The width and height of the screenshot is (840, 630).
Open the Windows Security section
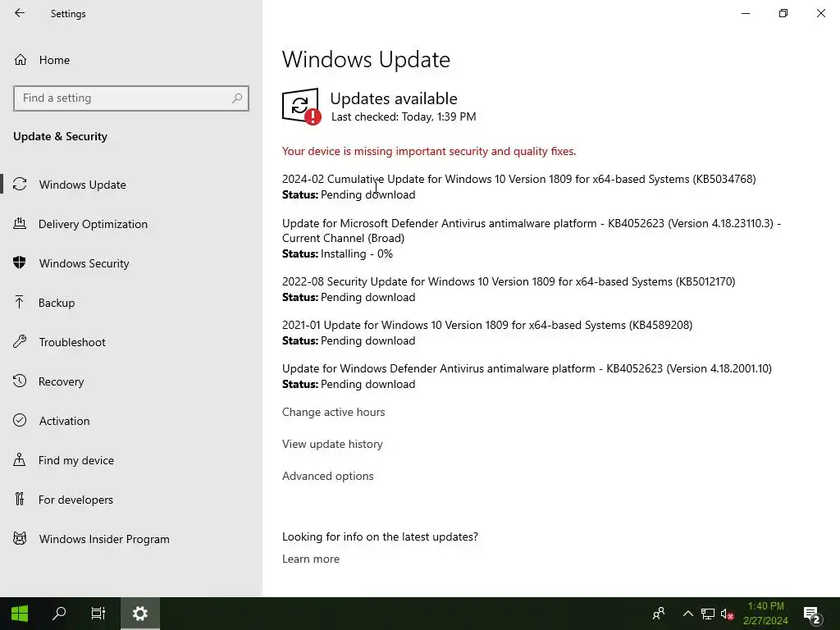(84, 263)
